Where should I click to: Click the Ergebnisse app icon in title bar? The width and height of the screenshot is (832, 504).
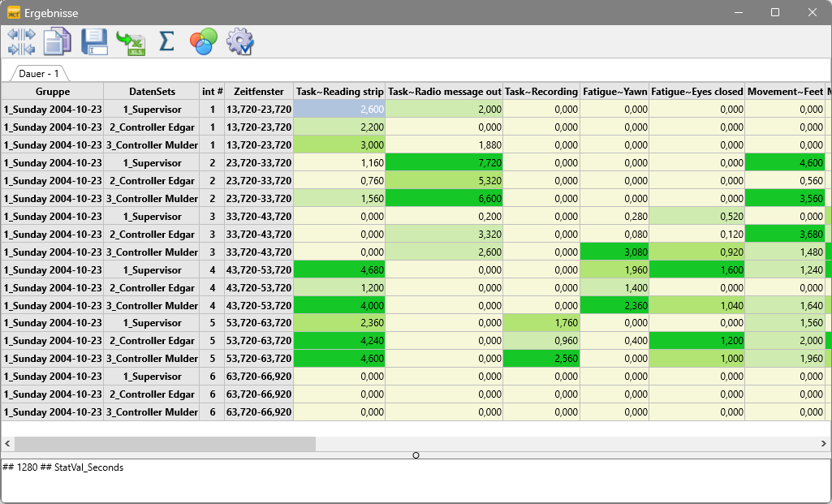pos(13,12)
